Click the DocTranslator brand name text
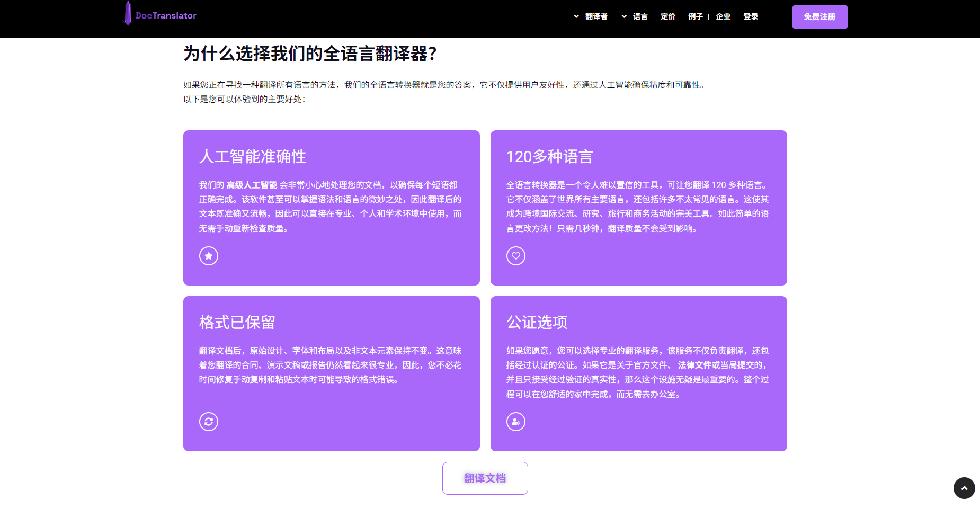Screen dimensions: 980x526 pyautogui.click(x=166, y=16)
